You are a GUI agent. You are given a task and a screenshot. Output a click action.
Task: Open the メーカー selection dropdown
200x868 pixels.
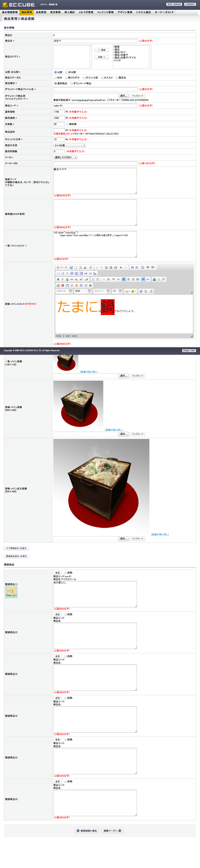(66, 157)
